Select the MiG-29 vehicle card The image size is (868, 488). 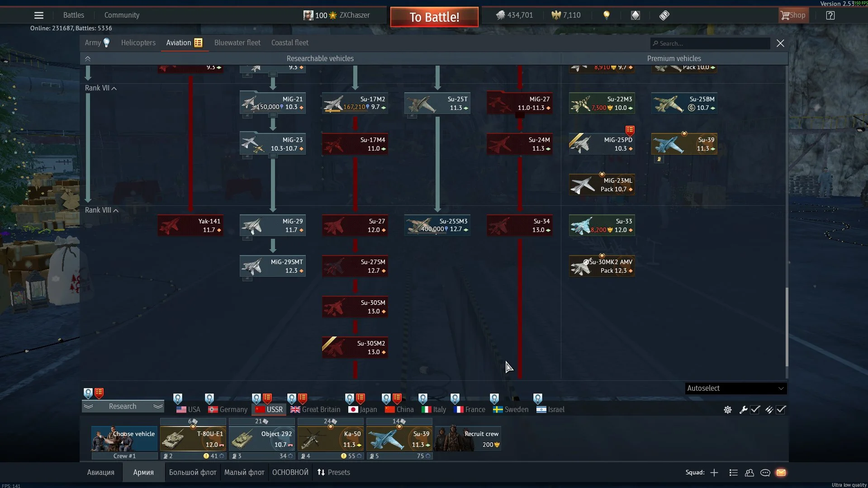coord(273,225)
